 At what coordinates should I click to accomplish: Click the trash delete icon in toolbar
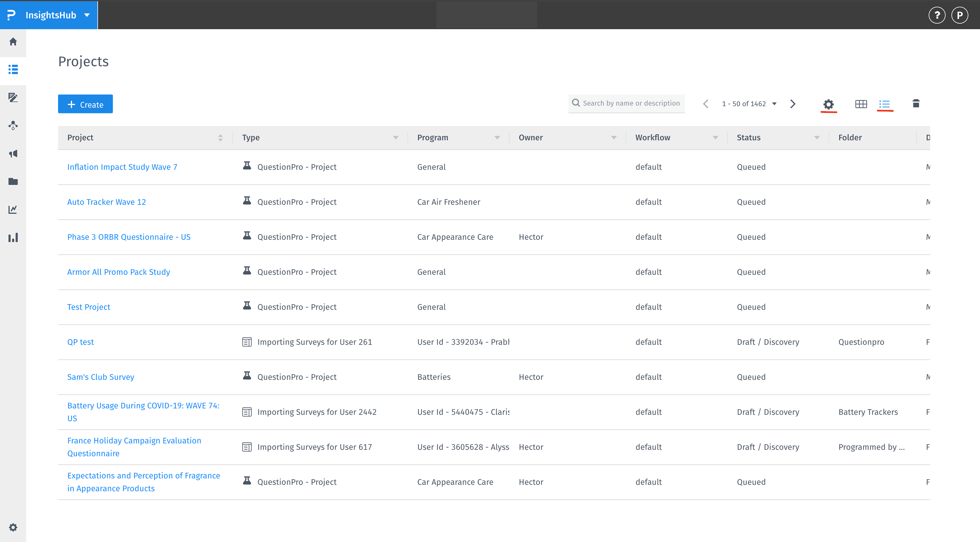coord(916,104)
